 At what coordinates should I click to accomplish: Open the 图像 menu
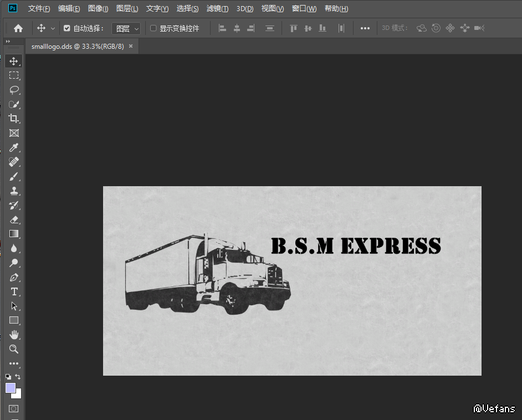(98, 8)
